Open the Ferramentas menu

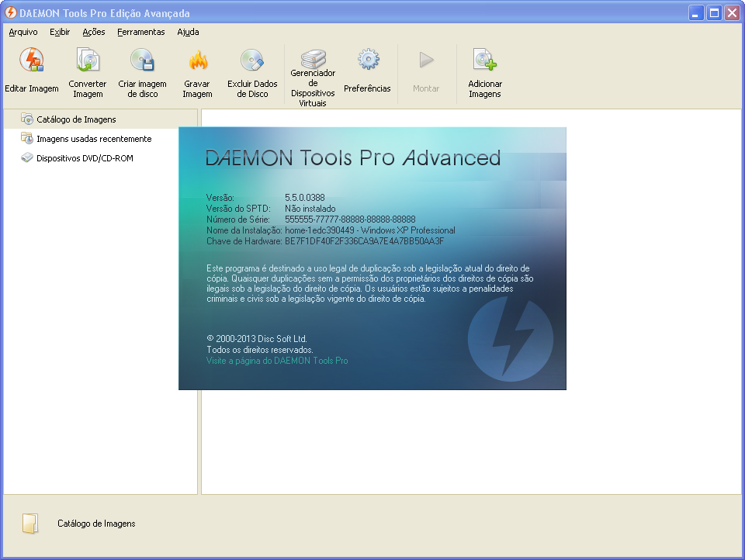click(141, 32)
